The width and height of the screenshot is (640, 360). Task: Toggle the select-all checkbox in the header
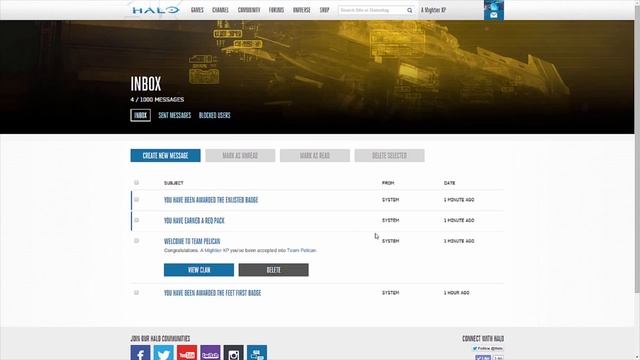pos(136,182)
